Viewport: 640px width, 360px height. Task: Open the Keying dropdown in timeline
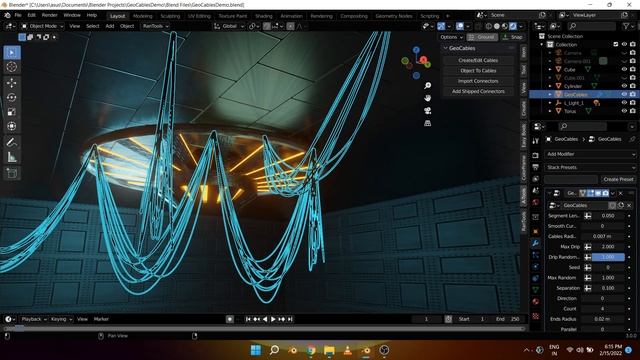pyautogui.click(x=61, y=319)
